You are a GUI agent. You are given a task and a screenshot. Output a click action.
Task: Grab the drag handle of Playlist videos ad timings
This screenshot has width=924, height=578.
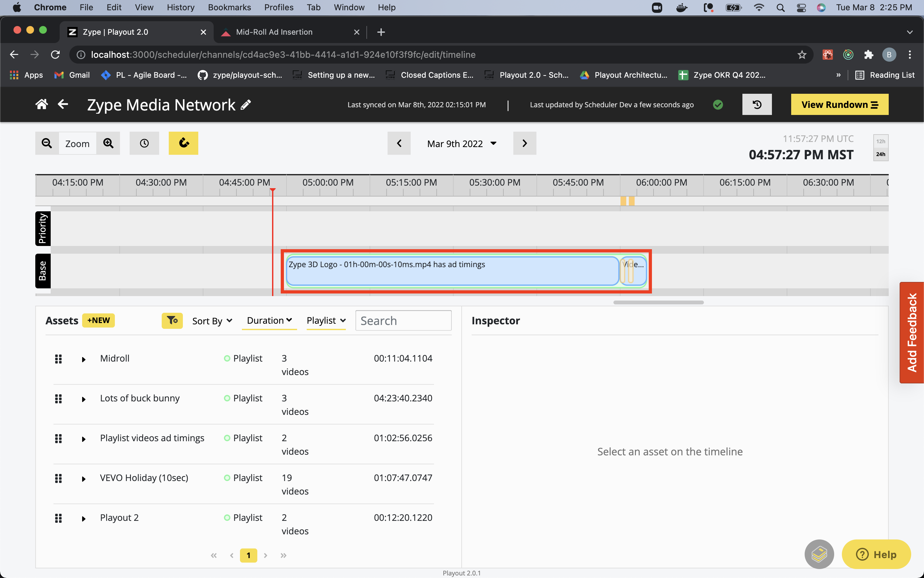(x=58, y=438)
